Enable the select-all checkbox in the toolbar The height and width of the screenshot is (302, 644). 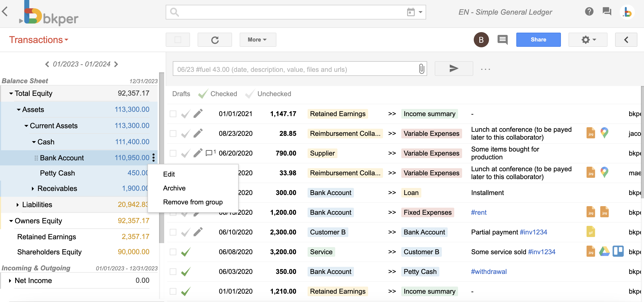(178, 40)
